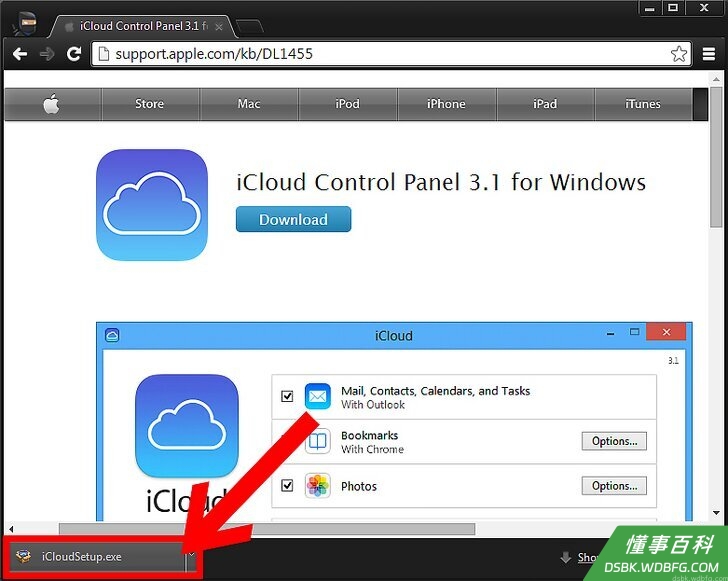The width and height of the screenshot is (728, 581).
Task: Click Options button for Bookmarks
Action: 614,441
